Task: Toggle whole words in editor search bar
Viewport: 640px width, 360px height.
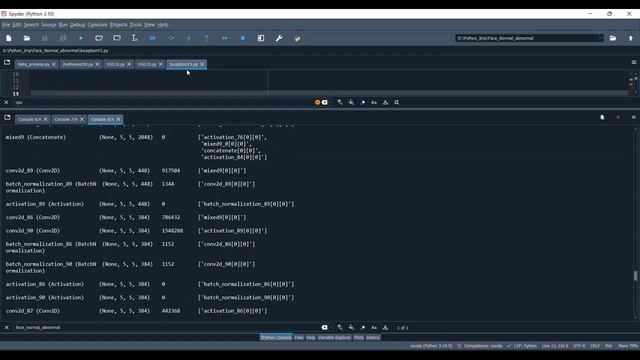Action: 385,102
